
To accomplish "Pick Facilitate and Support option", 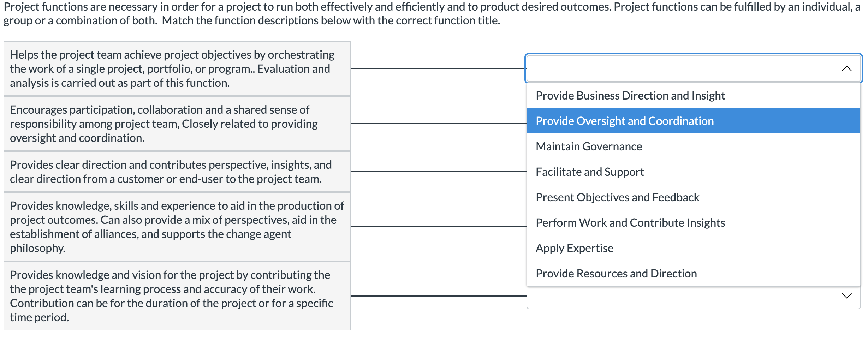I will pyautogui.click(x=590, y=172).
